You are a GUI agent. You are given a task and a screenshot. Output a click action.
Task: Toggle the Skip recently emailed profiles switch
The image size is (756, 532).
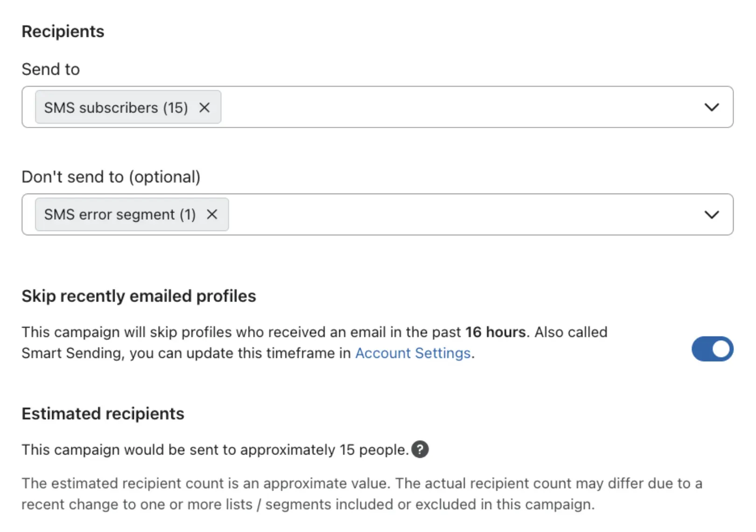(712, 349)
